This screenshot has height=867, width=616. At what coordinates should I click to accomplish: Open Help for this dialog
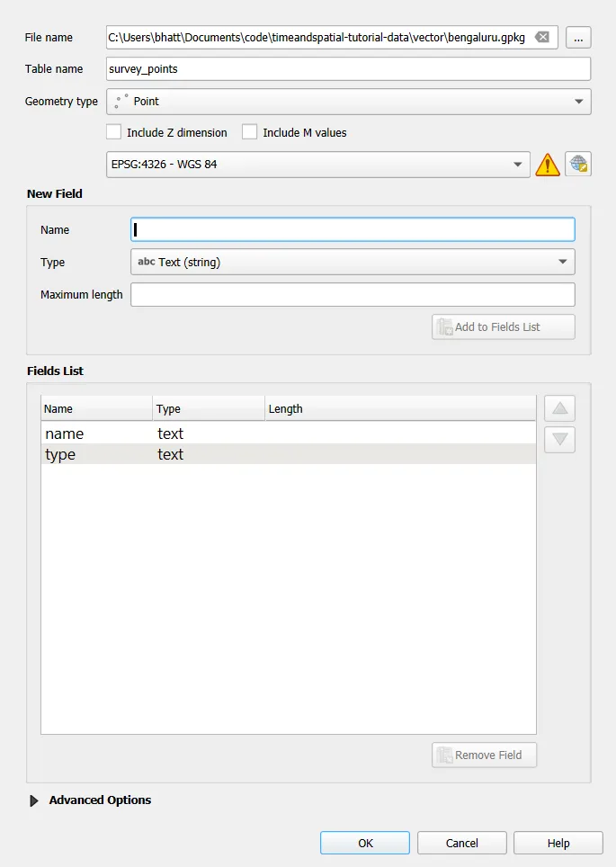(558, 843)
